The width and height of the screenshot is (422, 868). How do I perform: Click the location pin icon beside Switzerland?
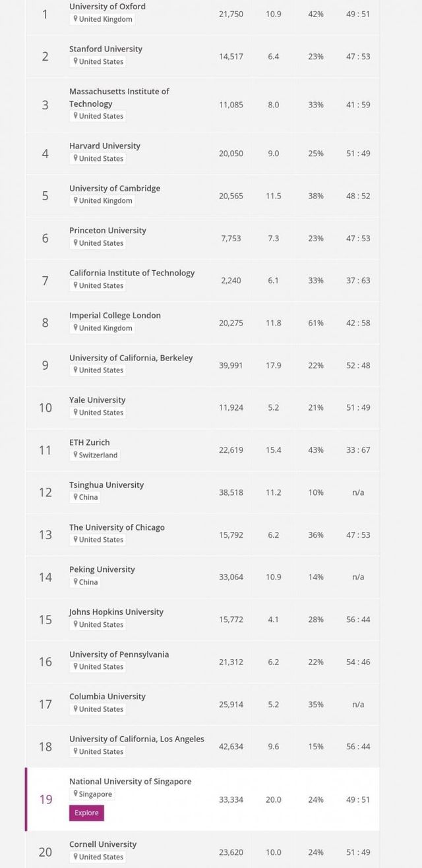click(75, 455)
